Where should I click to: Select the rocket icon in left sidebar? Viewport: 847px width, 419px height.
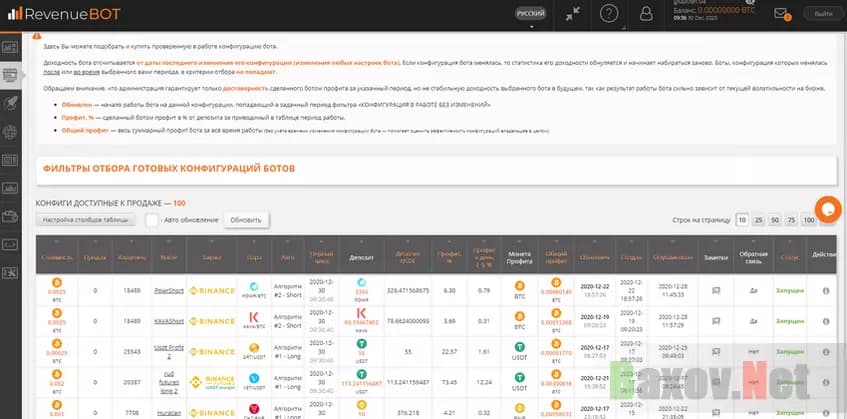pyautogui.click(x=11, y=102)
